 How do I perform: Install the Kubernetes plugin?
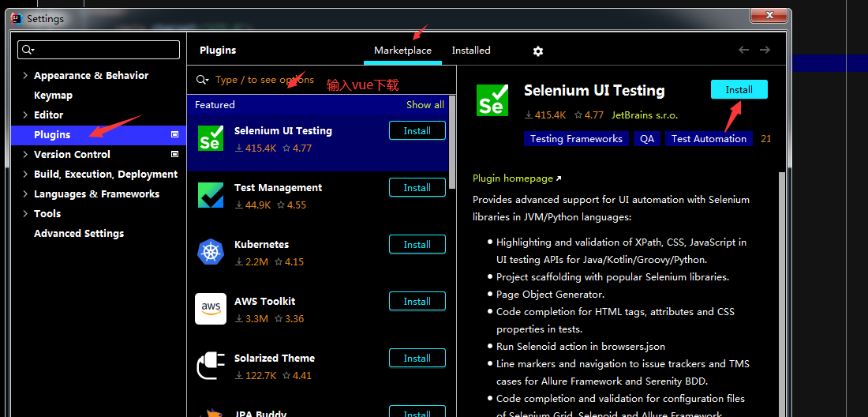pyautogui.click(x=417, y=244)
